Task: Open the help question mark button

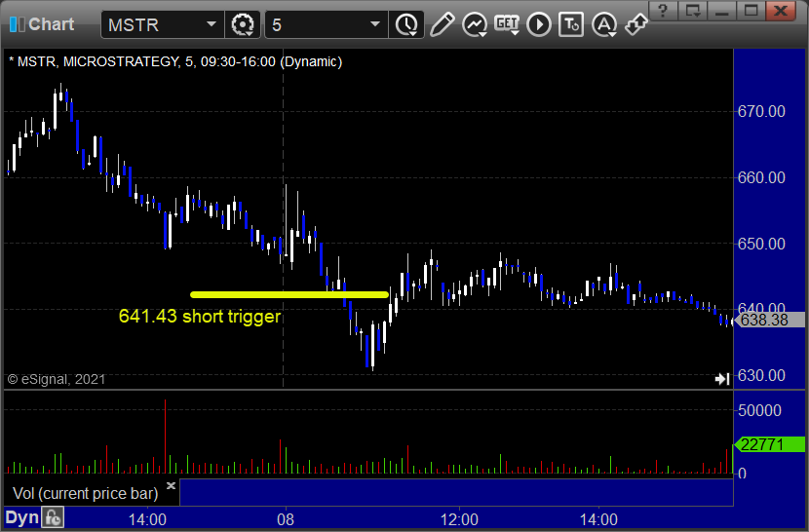Action: [x=663, y=11]
